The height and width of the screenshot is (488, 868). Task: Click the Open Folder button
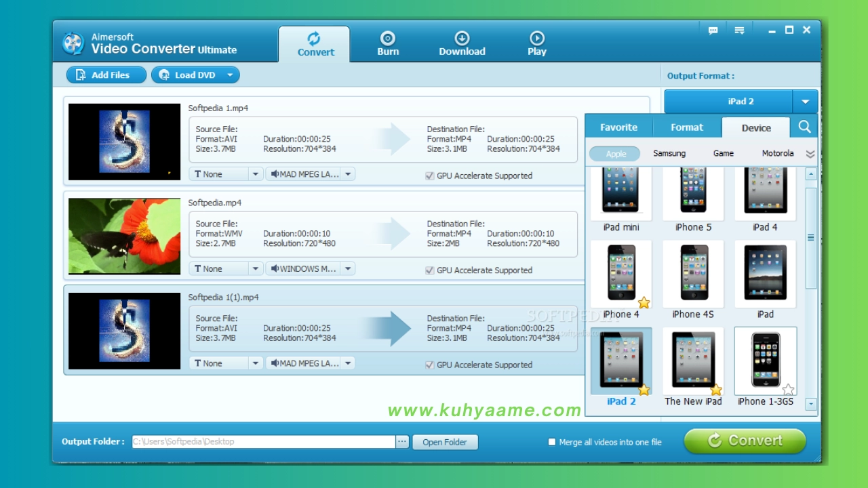point(445,442)
